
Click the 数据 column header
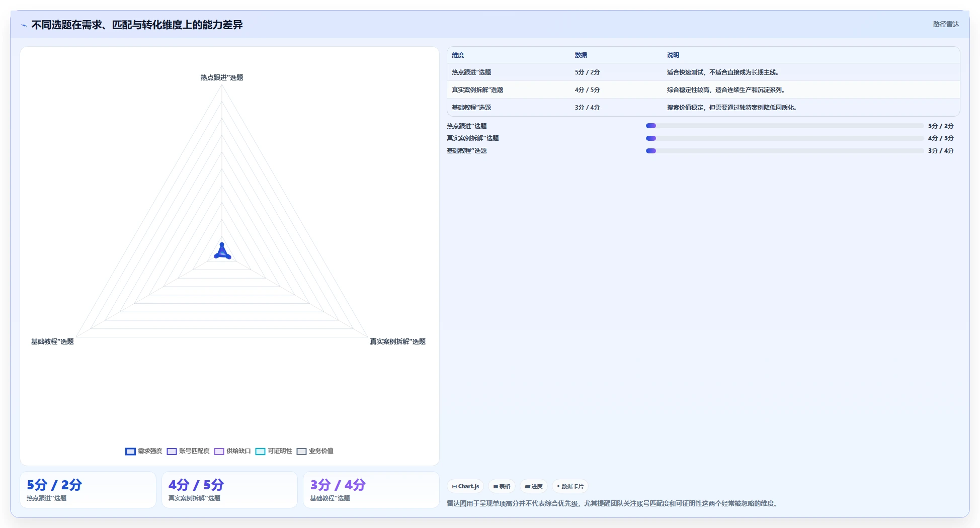point(581,55)
